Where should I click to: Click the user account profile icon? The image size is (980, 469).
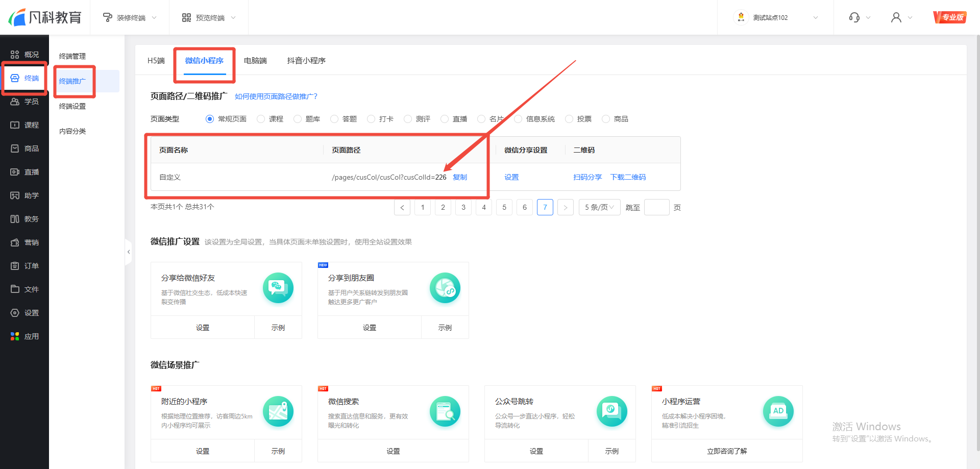coord(896,17)
